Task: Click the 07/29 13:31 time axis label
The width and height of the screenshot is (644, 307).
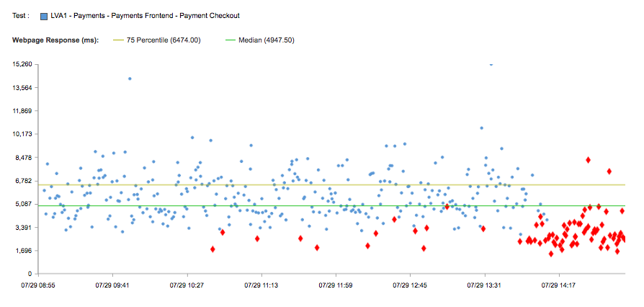Action: coord(485,285)
